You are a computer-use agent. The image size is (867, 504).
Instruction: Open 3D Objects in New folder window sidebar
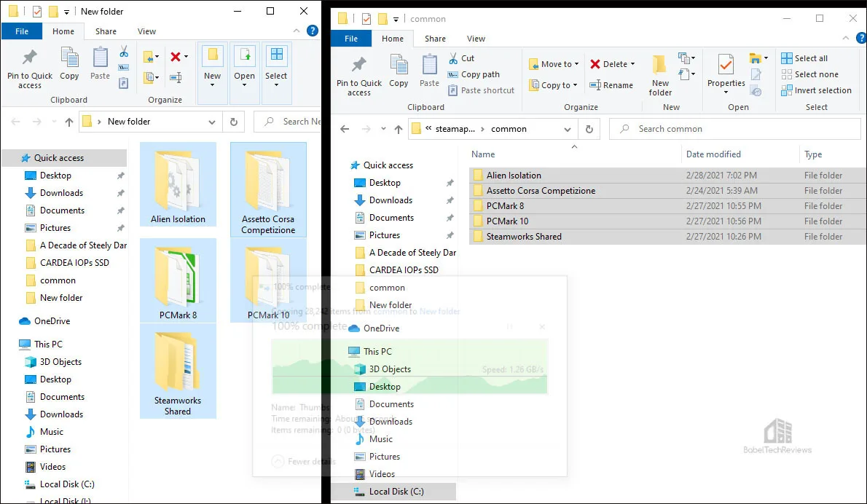pyautogui.click(x=54, y=362)
